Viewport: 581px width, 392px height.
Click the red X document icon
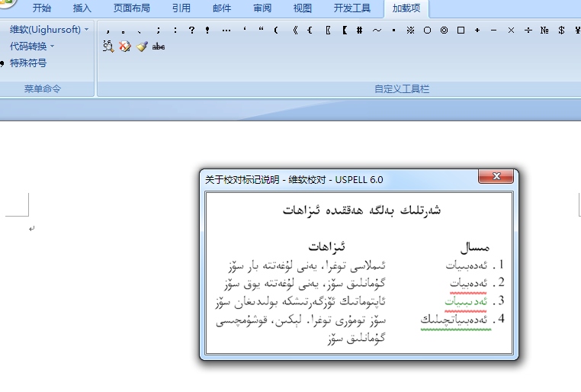125,47
